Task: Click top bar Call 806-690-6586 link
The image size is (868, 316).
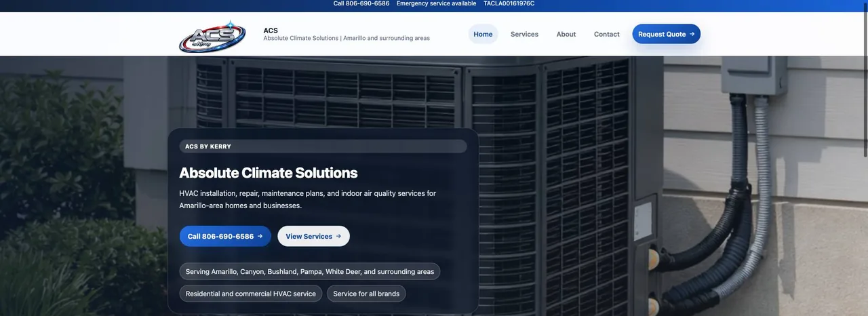Action: click(361, 3)
